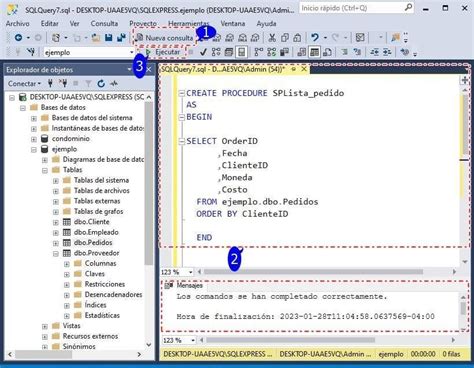
Task: Toggle IntelliSense Enabled button
Action: (241, 52)
